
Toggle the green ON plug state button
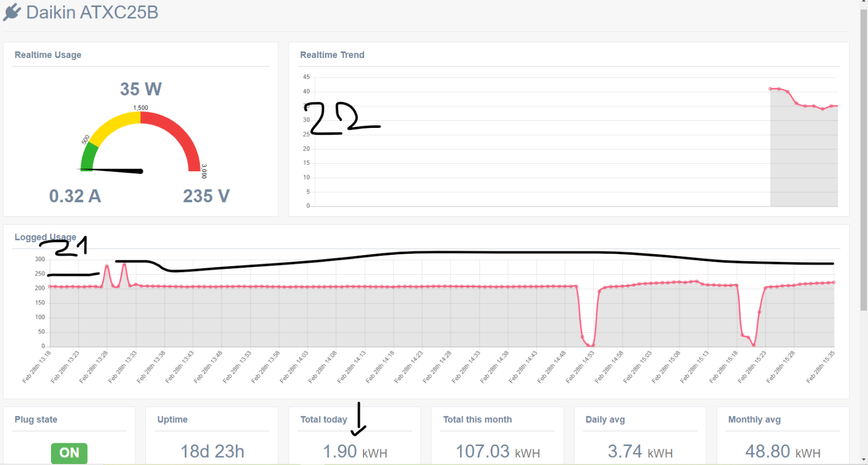[69, 453]
